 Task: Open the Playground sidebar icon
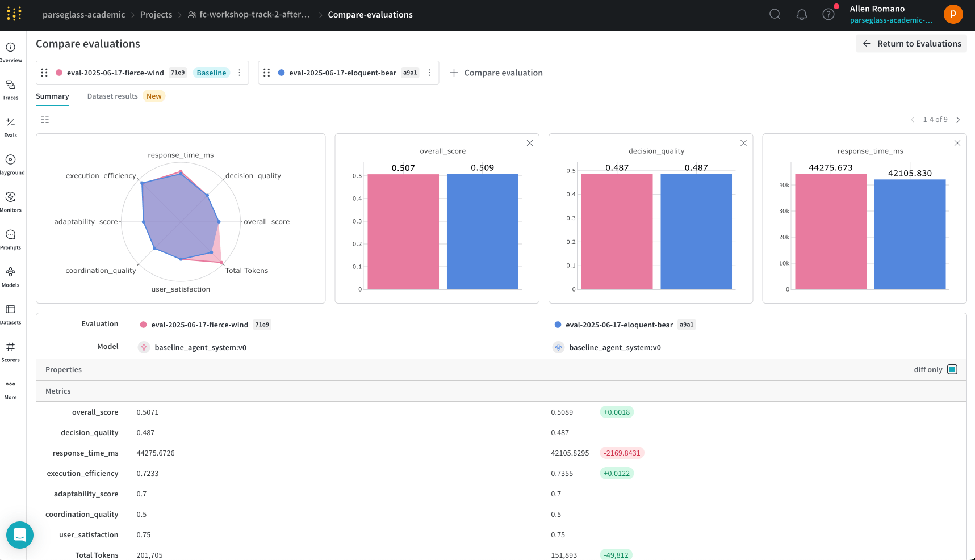[x=10, y=165]
